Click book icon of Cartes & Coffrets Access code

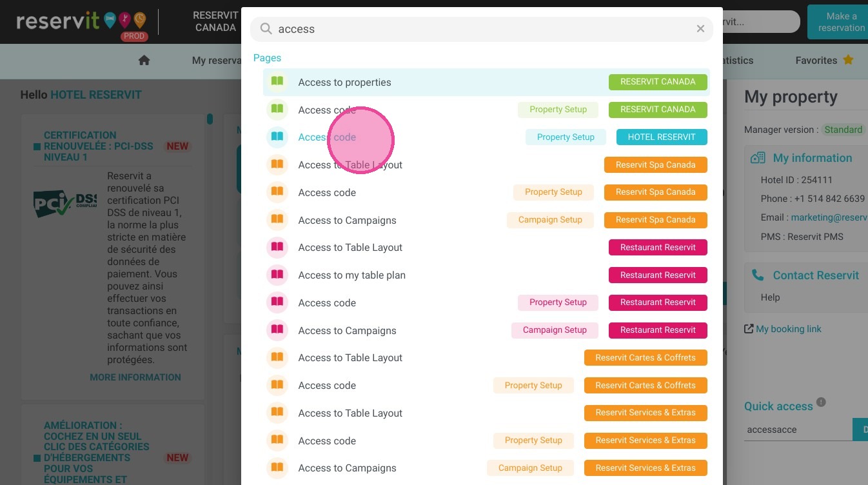(x=277, y=385)
